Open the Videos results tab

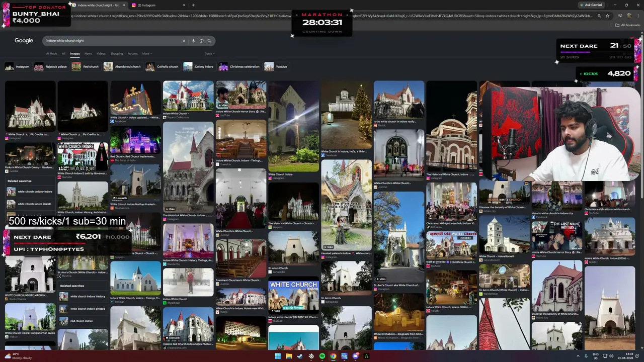(101, 53)
